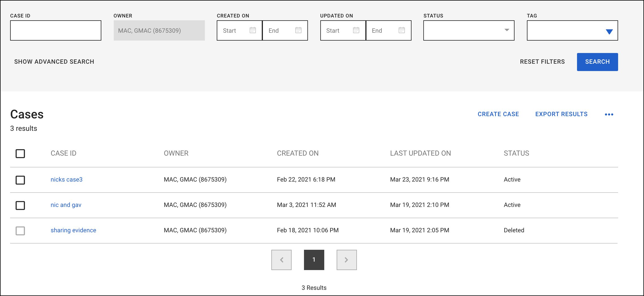
Task: Check the checkbox for nic and gav
Action: (20, 206)
